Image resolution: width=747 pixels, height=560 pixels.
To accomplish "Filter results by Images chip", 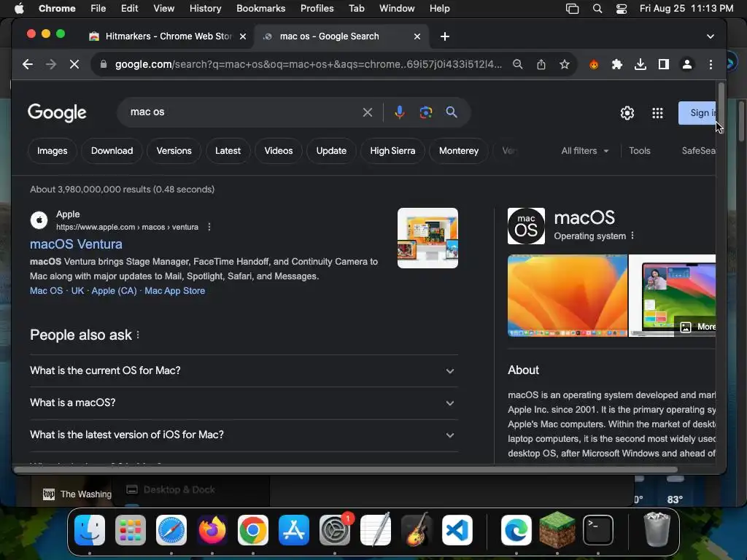I will coord(52,151).
